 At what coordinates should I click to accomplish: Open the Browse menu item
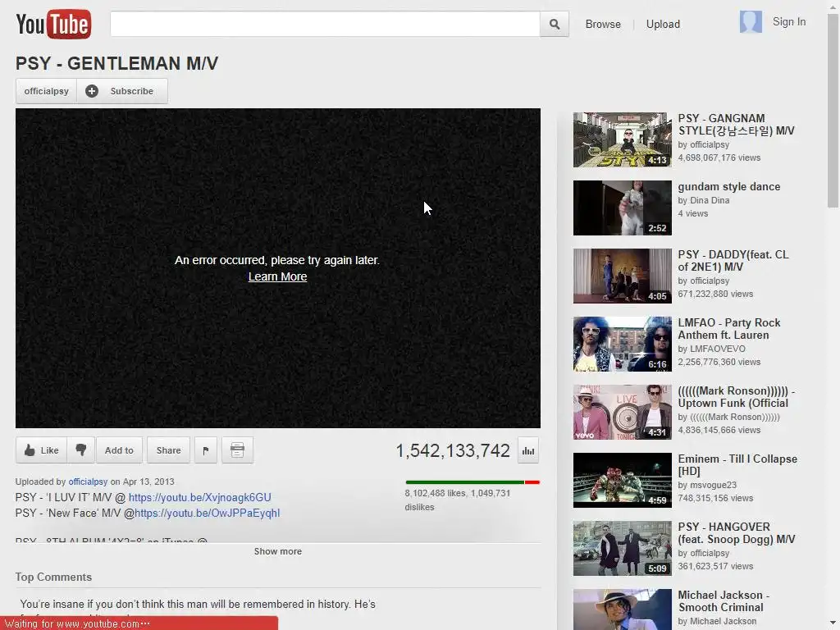coord(603,24)
